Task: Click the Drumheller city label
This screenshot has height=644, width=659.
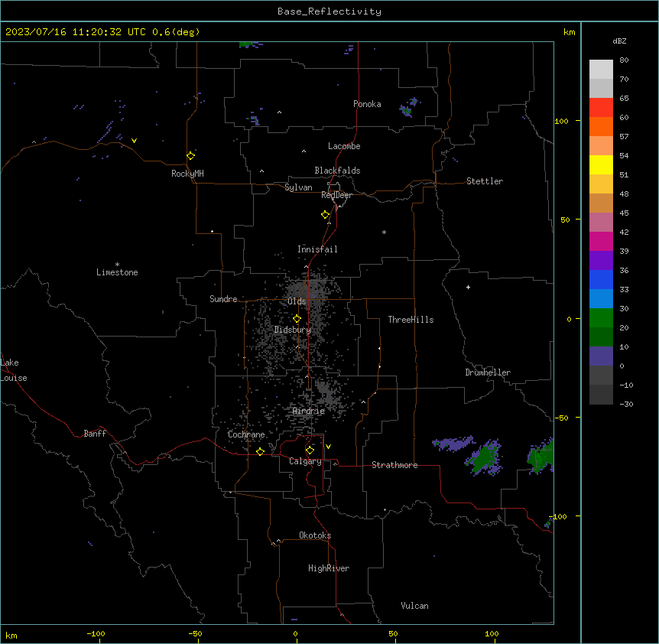Action: pyautogui.click(x=488, y=372)
